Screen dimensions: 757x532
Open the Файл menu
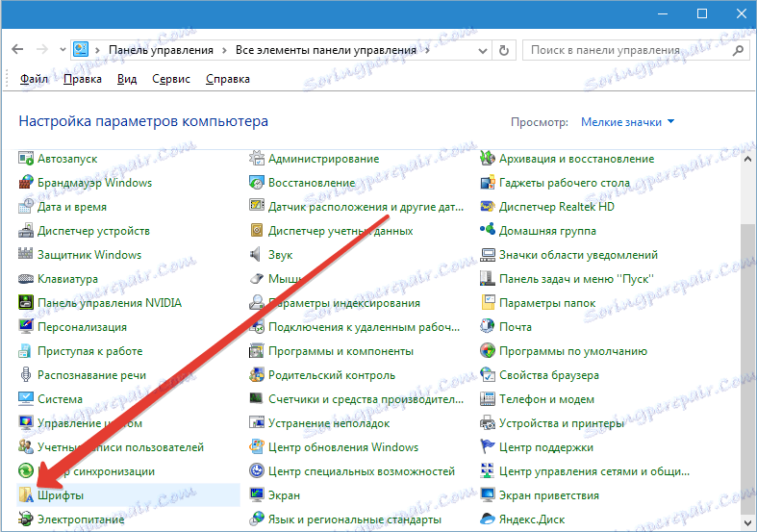tap(34, 79)
